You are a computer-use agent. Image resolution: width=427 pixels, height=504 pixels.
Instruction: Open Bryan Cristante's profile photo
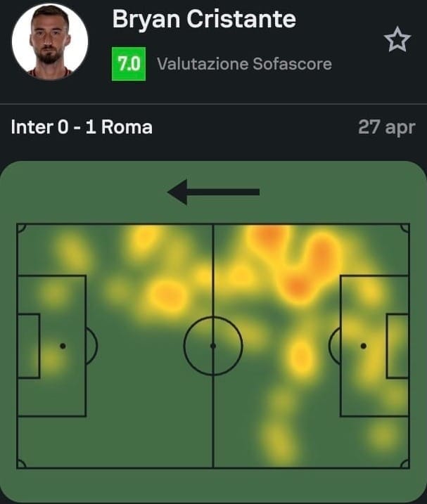coord(50,41)
